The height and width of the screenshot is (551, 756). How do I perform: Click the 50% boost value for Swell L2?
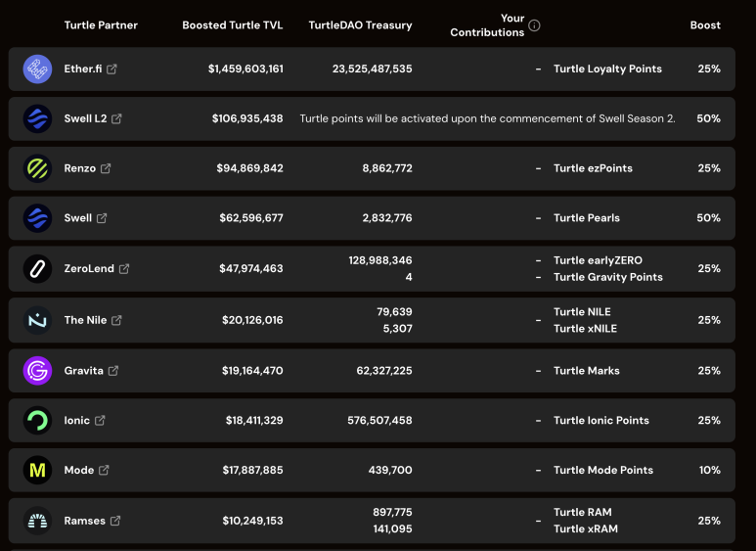coord(709,118)
